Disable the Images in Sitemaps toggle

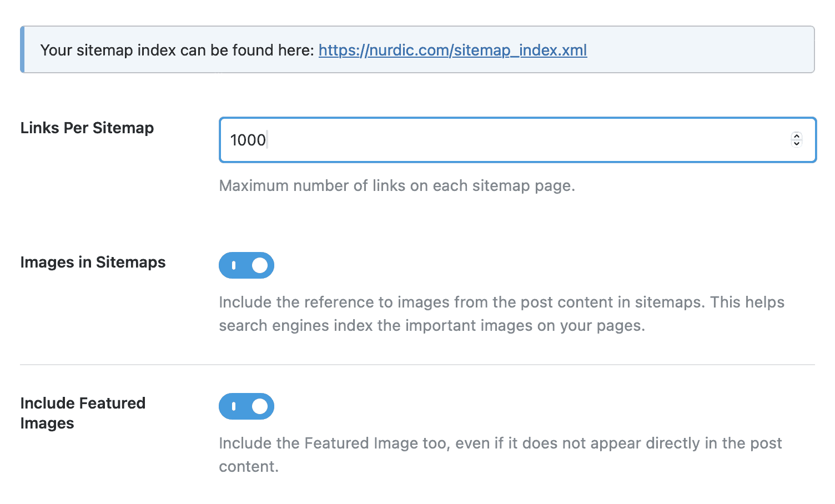pyautogui.click(x=247, y=265)
